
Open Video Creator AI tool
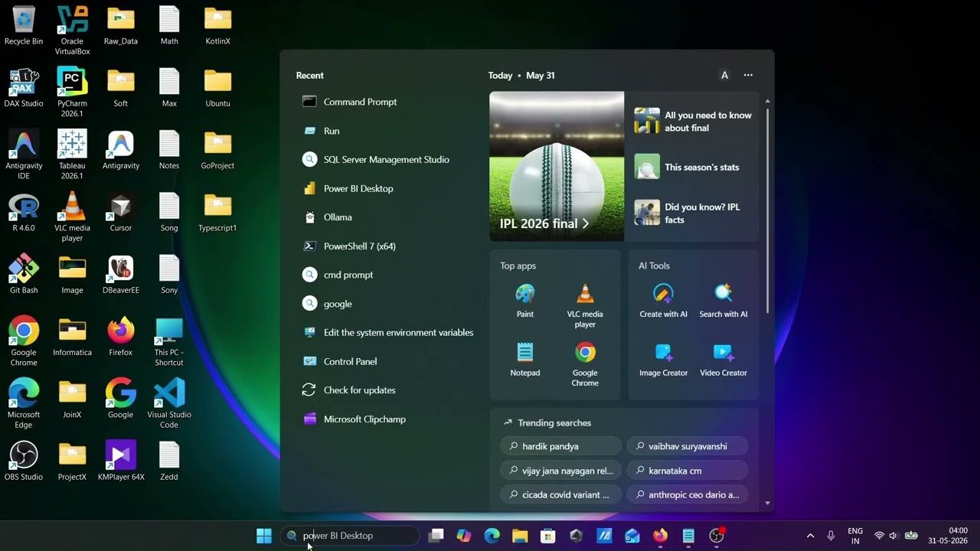(723, 360)
